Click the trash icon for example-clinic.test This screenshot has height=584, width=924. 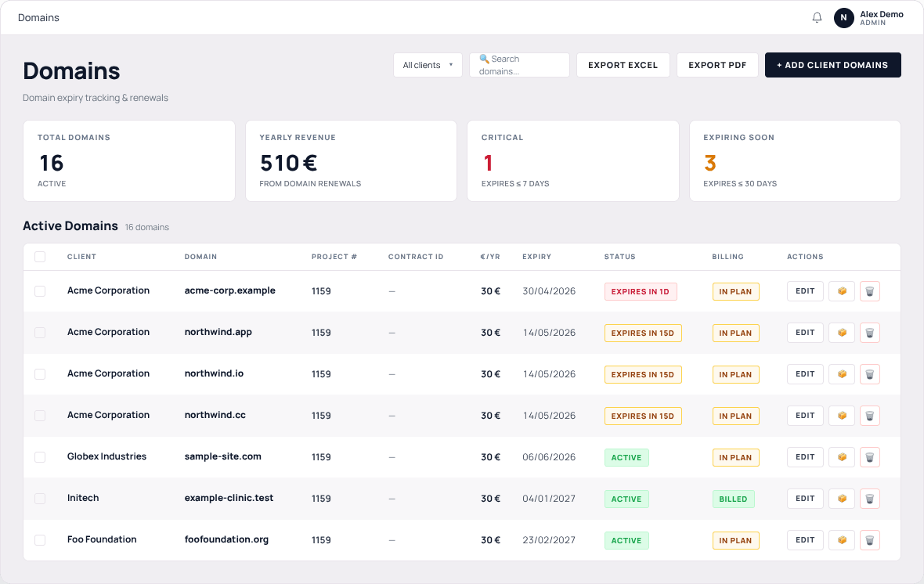point(870,499)
